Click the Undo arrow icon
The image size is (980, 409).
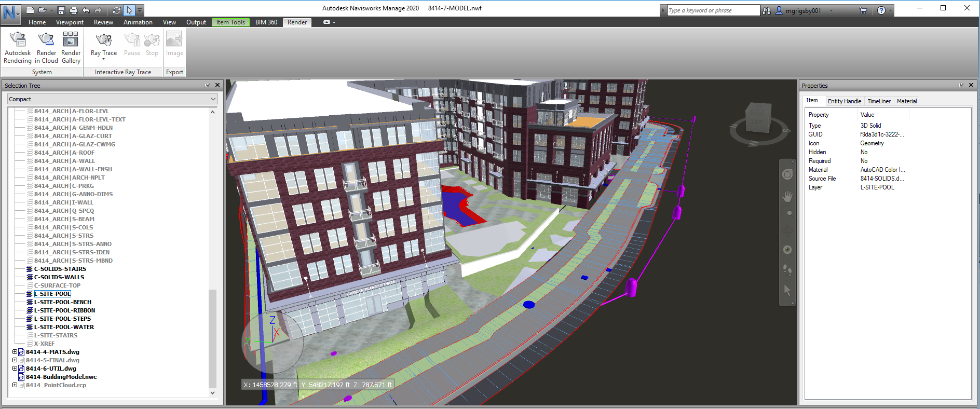86,10
